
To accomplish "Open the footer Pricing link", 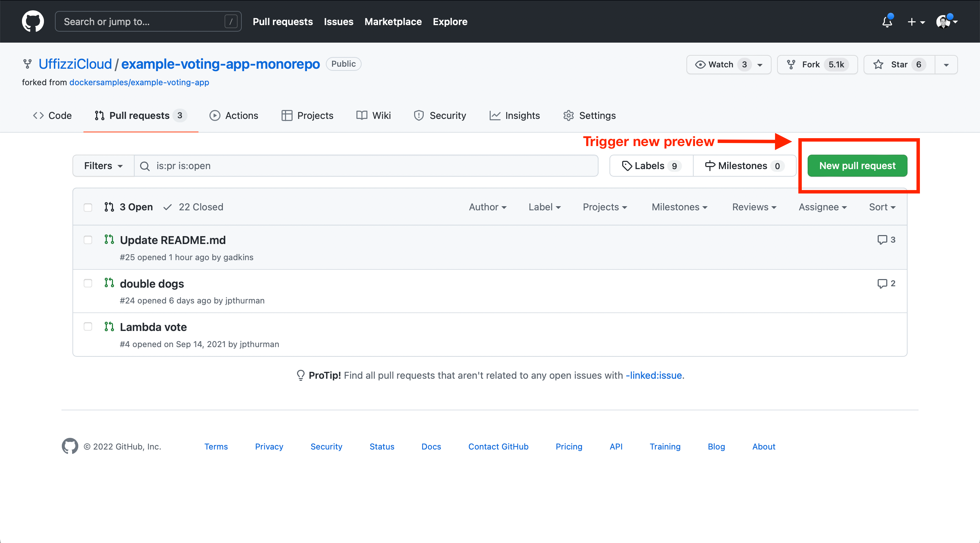I will coord(569,446).
